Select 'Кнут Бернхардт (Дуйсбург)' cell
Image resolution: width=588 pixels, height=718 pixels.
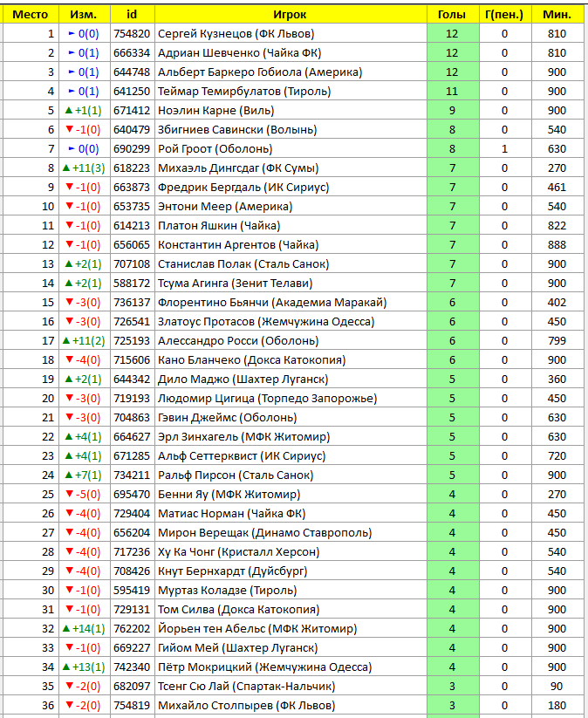pyautogui.click(x=291, y=571)
